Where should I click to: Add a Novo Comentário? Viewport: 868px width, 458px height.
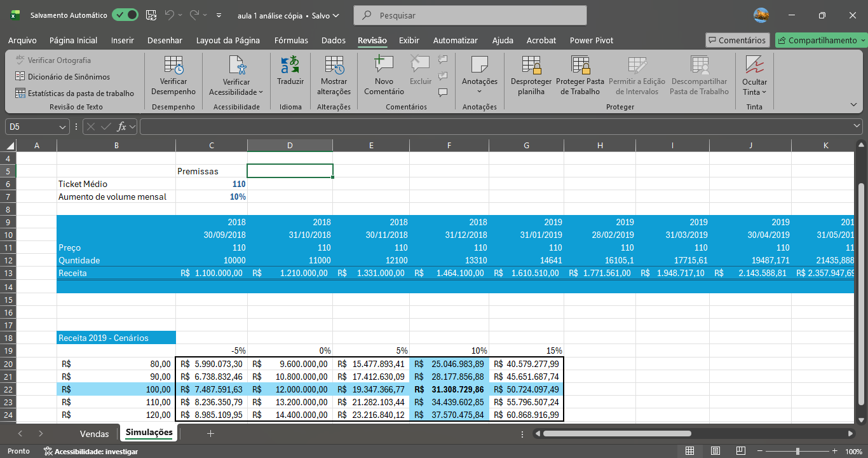tap(384, 76)
